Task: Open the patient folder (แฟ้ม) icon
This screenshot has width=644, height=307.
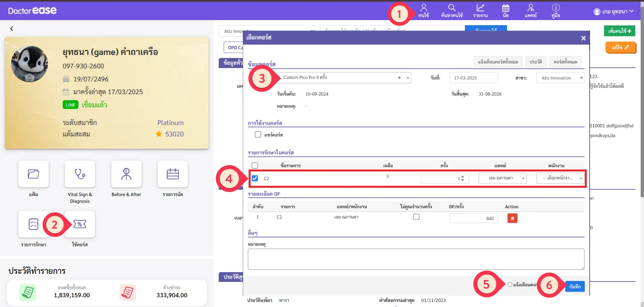Action: click(34, 174)
